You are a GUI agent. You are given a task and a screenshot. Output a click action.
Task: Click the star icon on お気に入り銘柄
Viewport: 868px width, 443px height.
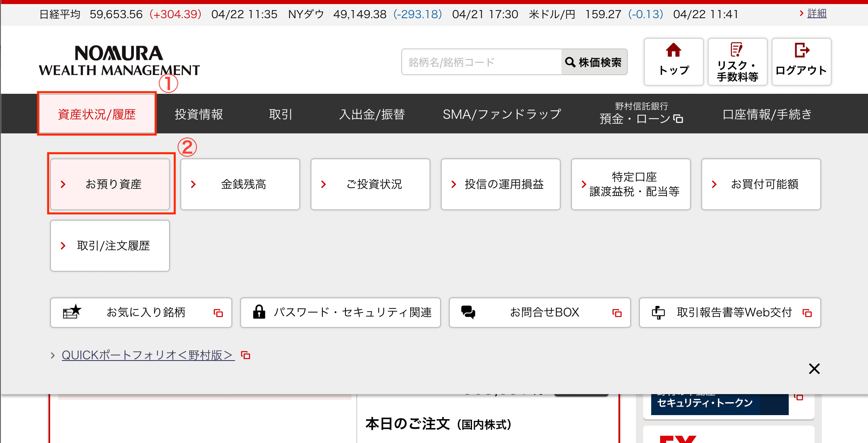point(72,312)
